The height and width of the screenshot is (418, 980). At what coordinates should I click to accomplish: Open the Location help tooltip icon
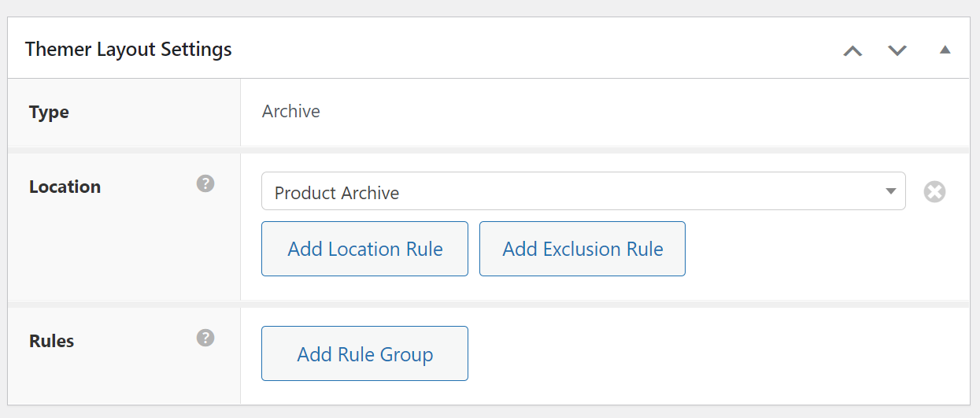(205, 184)
